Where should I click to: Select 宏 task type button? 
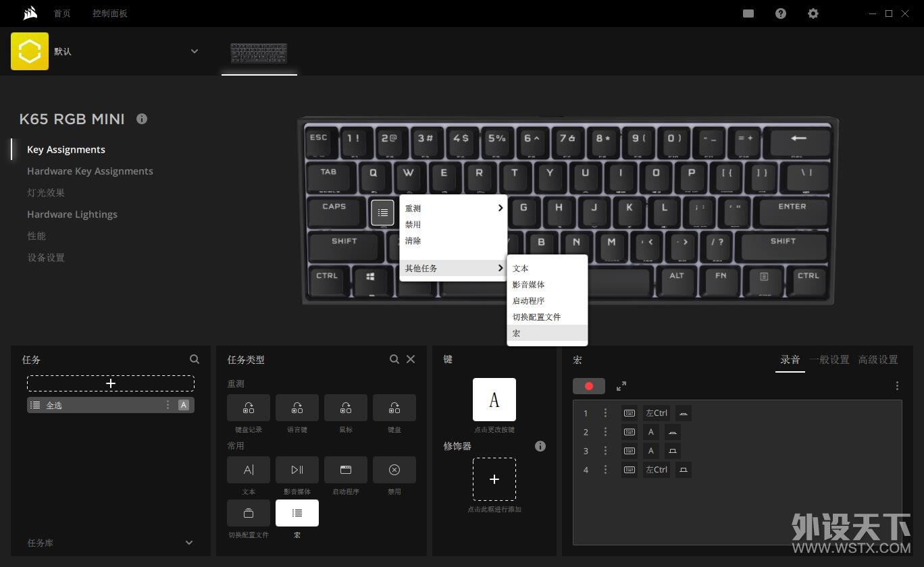click(297, 513)
